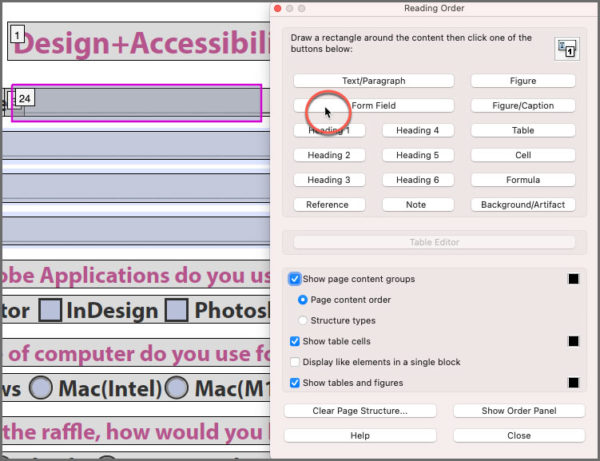The image size is (600, 461).
Task: Open color swatch for page content groups
Action: pos(573,279)
